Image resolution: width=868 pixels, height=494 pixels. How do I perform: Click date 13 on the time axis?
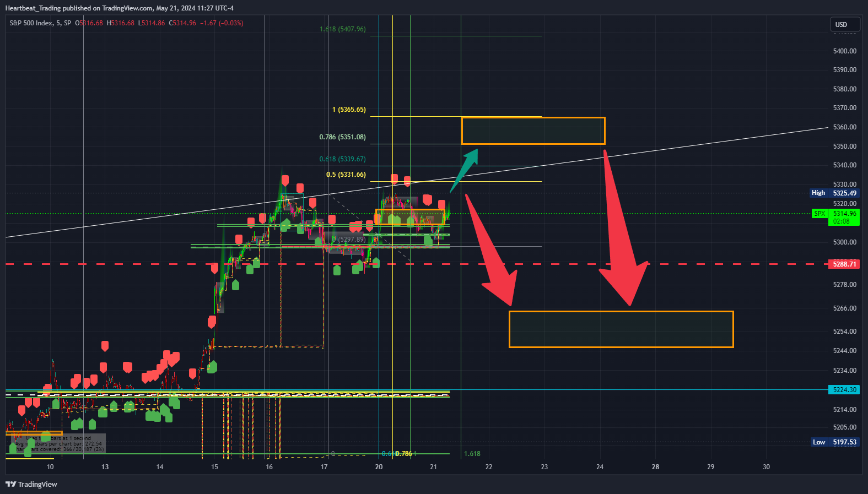105,467
